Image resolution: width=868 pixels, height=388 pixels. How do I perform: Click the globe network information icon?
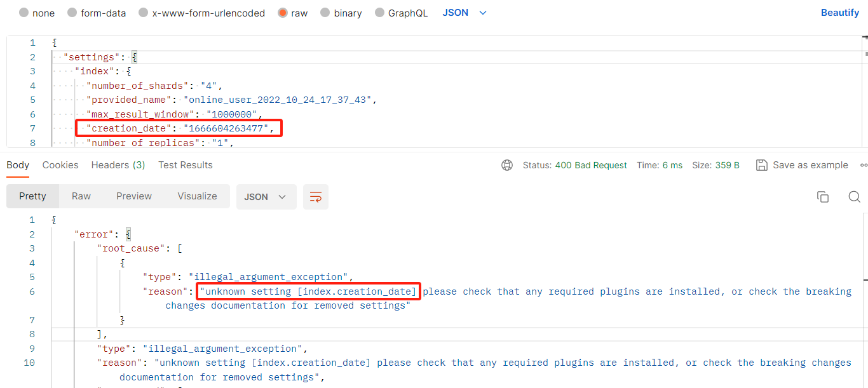click(x=506, y=164)
